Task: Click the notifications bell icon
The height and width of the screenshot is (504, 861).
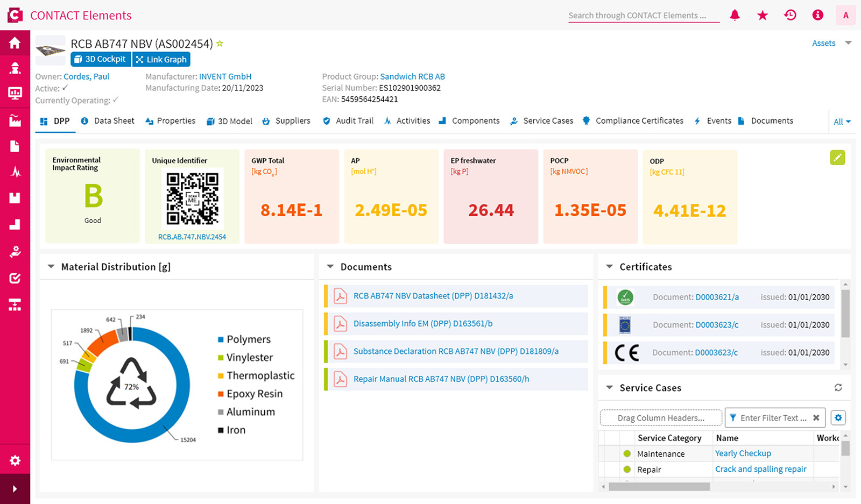Action: (x=735, y=16)
